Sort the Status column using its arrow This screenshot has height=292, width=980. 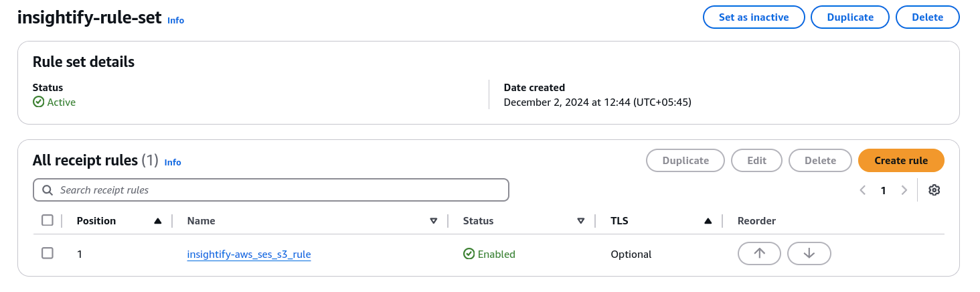point(581,221)
